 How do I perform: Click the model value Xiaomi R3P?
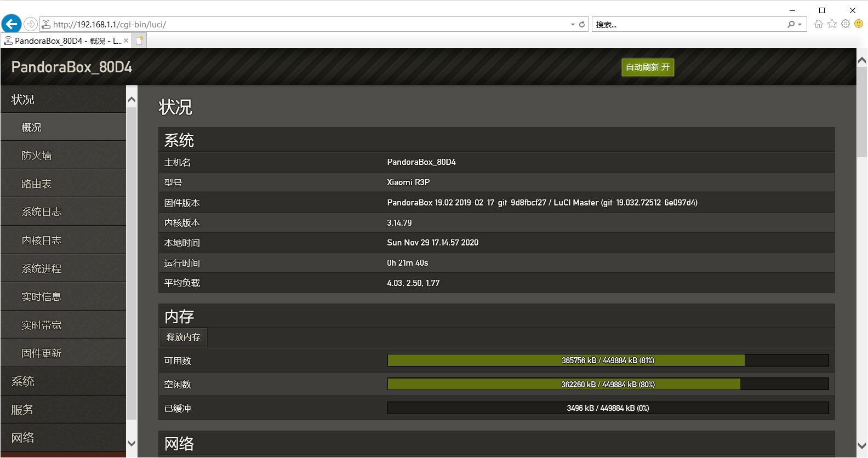(408, 182)
